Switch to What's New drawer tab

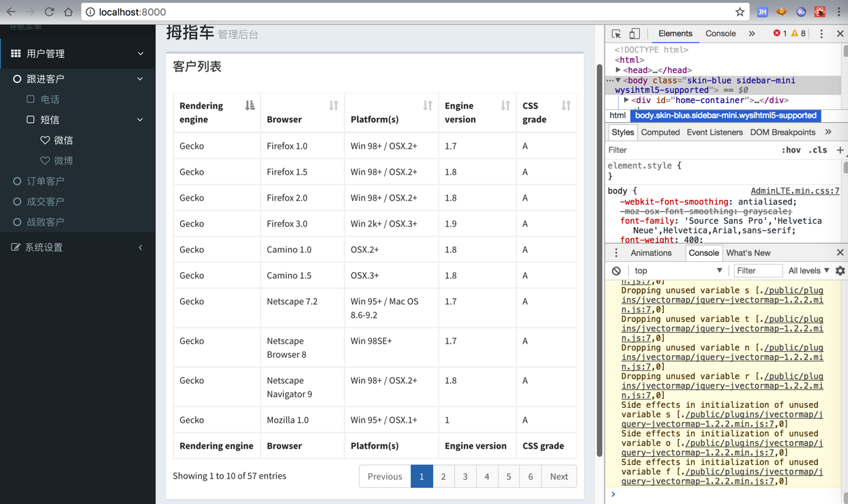click(x=748, y=253)
